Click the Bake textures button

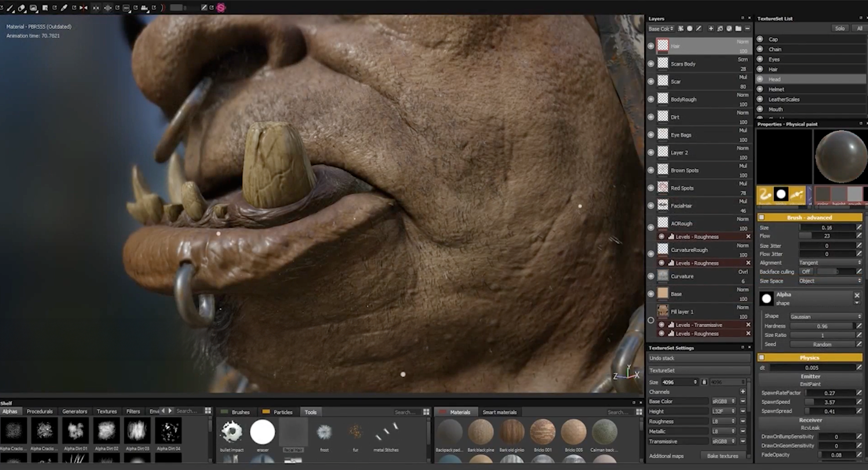(x=722, y=456)
